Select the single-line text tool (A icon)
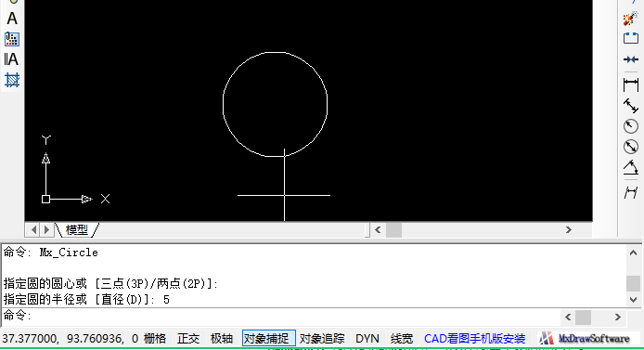The image size is (644, 350). 12,19
